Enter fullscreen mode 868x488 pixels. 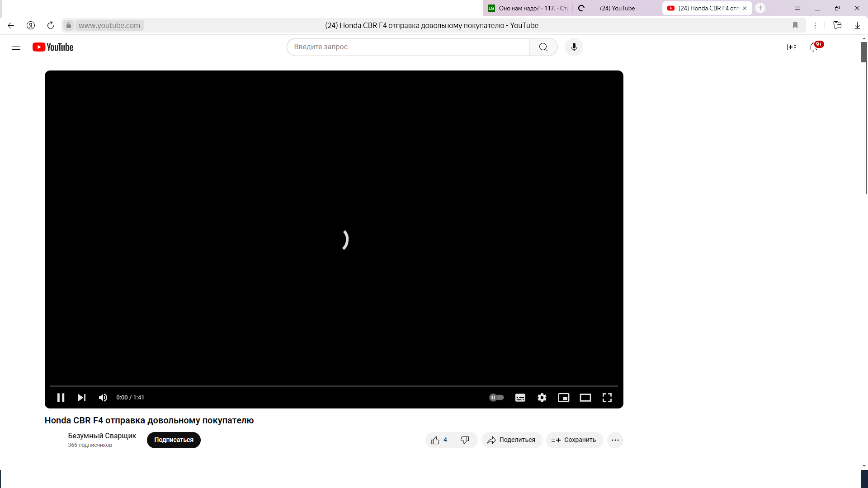607,398
